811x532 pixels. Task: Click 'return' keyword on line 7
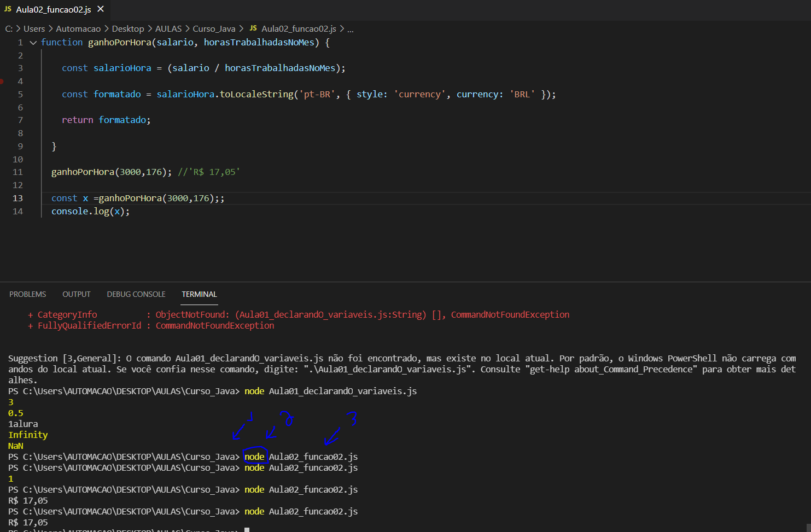(77, 120)
